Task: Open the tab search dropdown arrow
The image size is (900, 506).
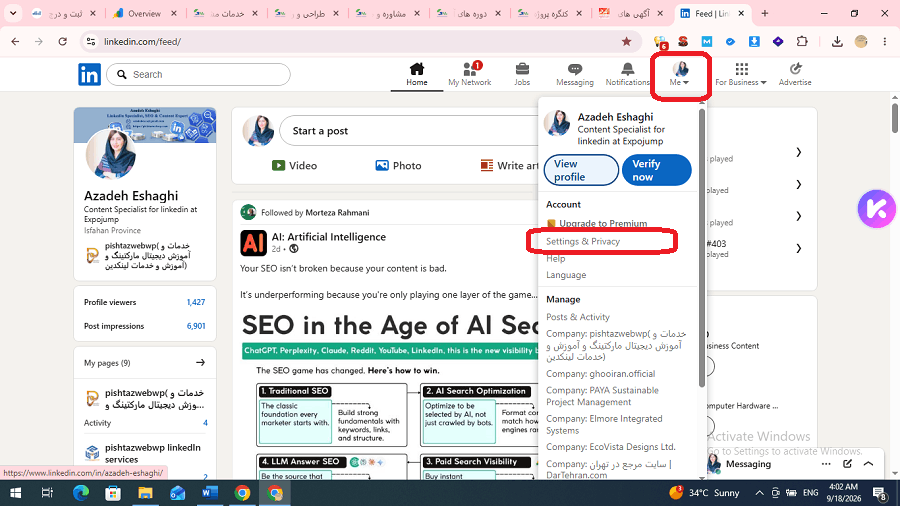Action: click(x=13, y=13)
